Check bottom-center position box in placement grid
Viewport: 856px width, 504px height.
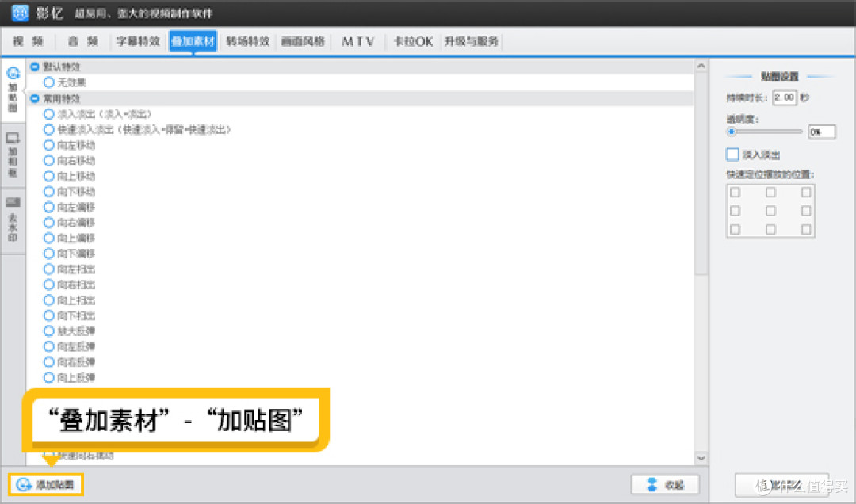point(770,229)
